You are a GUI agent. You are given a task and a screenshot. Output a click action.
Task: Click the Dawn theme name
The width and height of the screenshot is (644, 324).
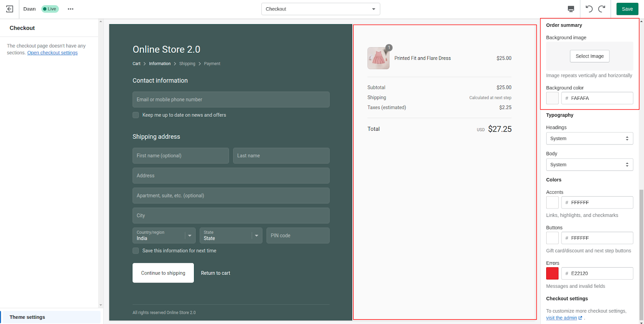(29, 9)
